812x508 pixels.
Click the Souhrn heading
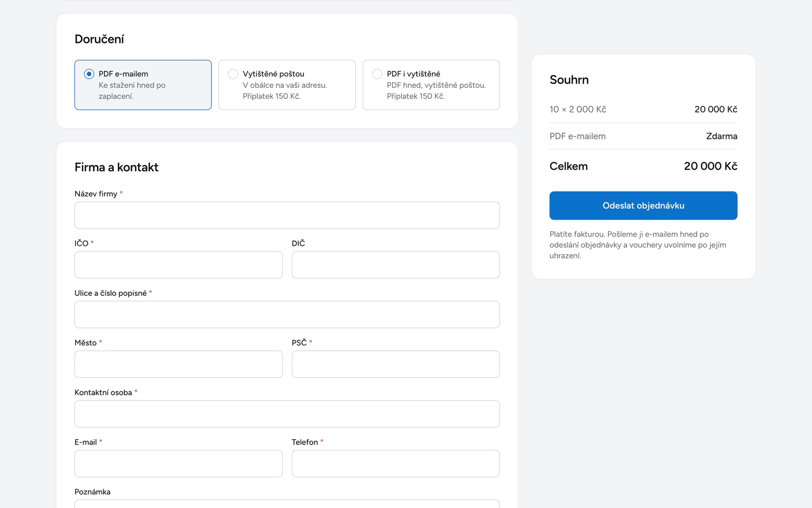tap(569, 80)
